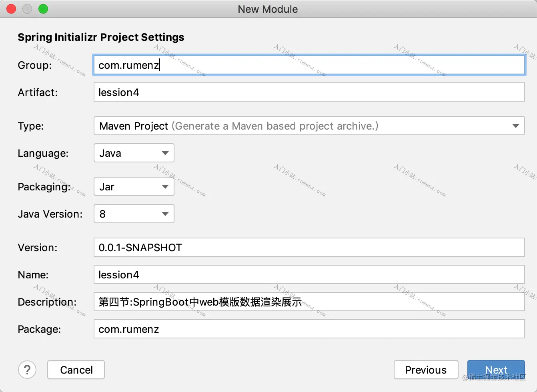Click the Java Version label text

50,214
